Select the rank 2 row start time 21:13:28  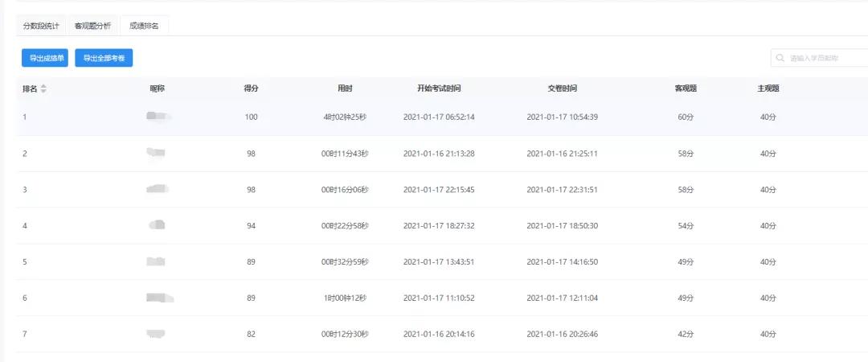[x=439, y=154]
